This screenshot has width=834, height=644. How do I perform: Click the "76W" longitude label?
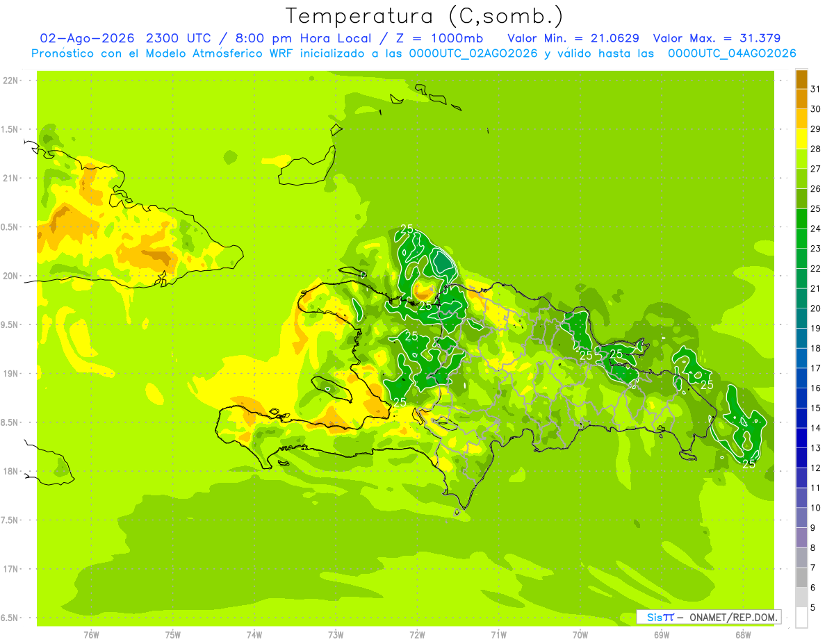[x=91, y=635]
